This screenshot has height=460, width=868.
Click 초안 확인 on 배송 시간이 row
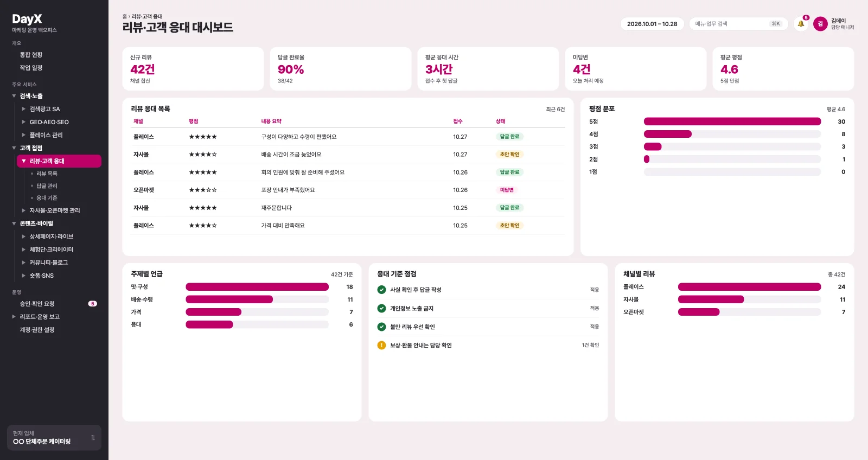[x=509, y=155]
